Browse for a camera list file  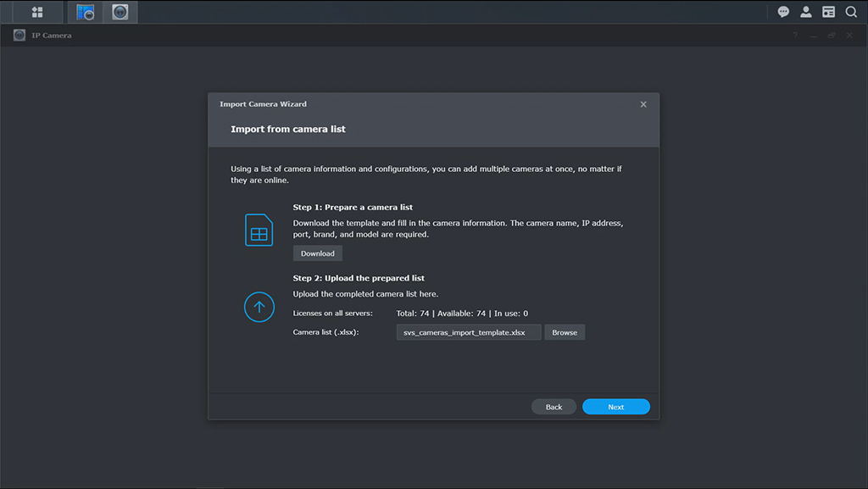point(565,331)
